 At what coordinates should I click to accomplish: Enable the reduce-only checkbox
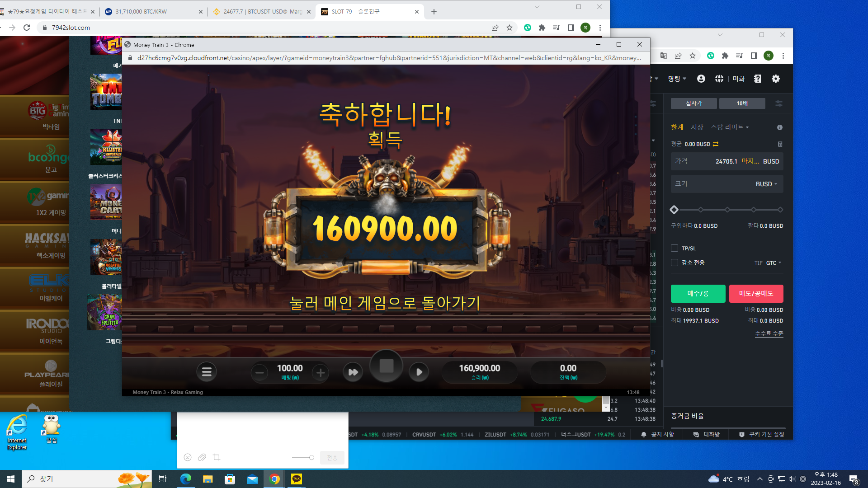click(675, 263)
